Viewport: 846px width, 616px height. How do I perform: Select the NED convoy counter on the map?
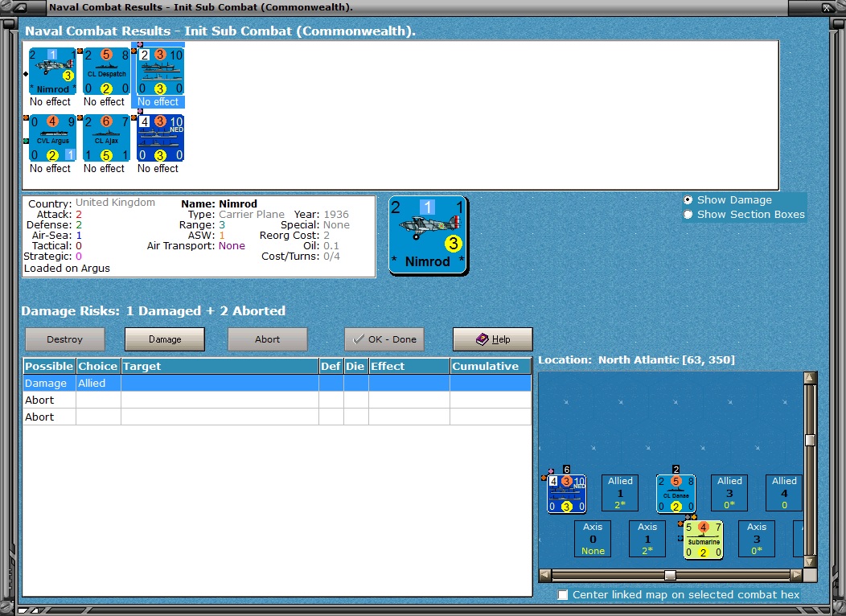click(566, 494)
